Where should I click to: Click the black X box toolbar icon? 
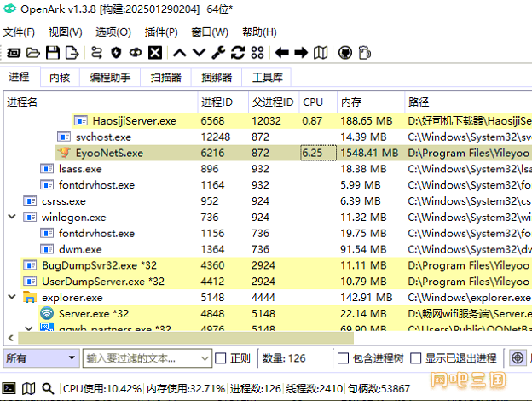[x=155, y=53]
